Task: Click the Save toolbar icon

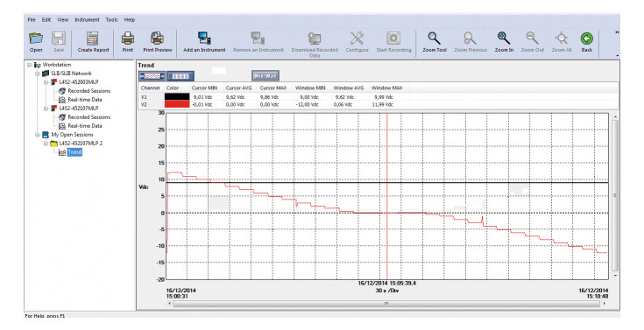Action: (x=59, y=39)
